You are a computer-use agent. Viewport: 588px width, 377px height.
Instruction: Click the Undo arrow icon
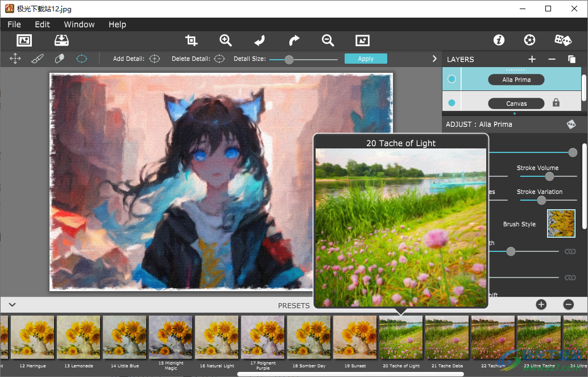259,40
